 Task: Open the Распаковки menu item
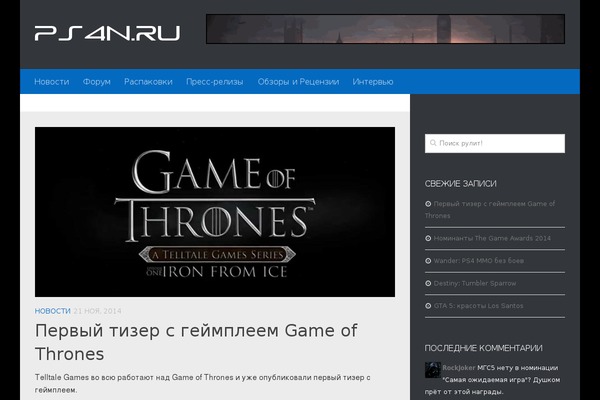tap(148, 82)
